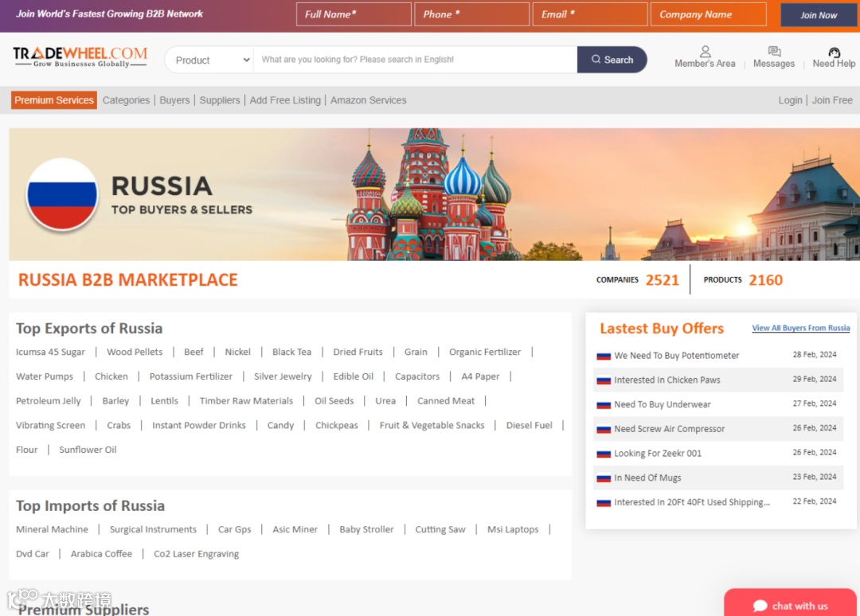
Task: Open the Categories menu item
Action: pos(126,100)
